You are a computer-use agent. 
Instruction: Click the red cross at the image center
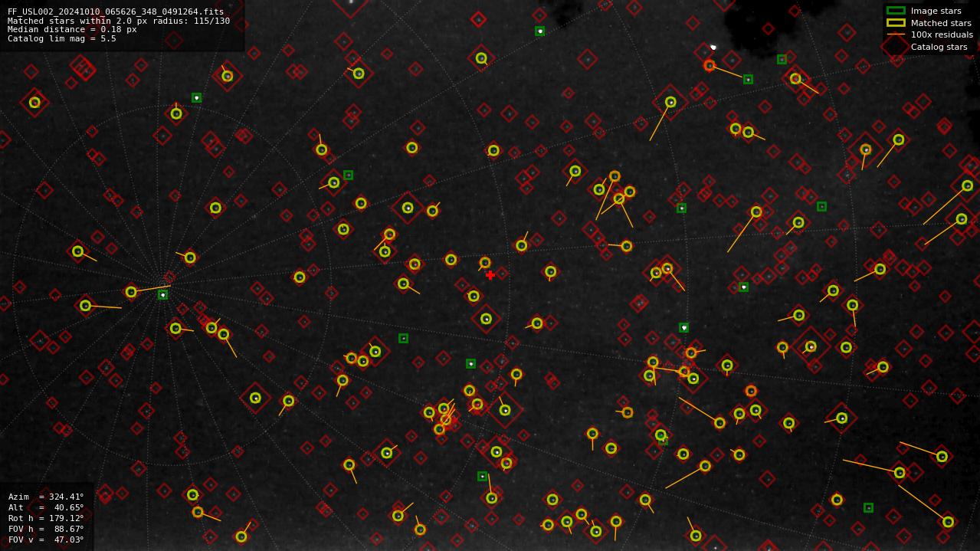point(490,275)
